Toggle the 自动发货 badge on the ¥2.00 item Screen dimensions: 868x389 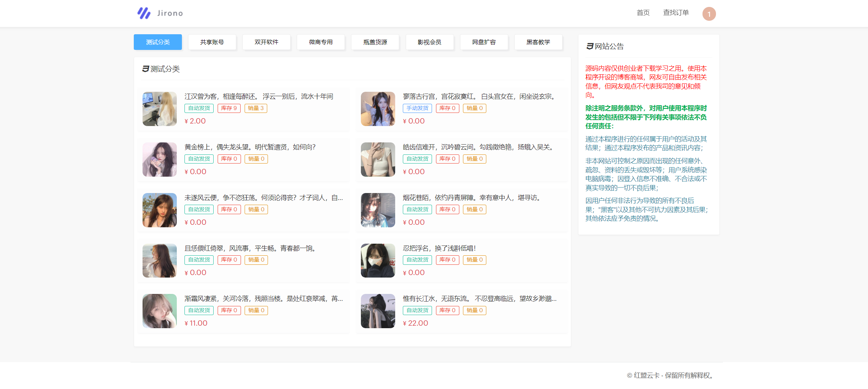(199, 108)
